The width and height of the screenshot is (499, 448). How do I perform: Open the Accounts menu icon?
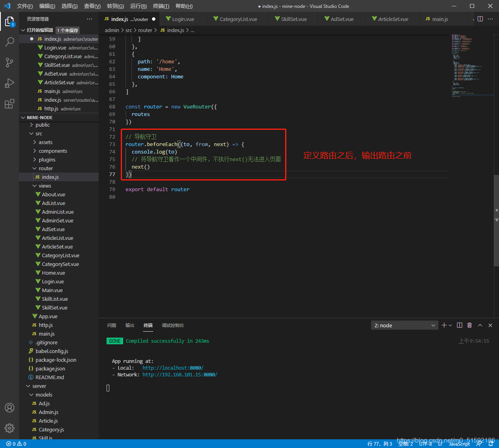pos(10,408)
